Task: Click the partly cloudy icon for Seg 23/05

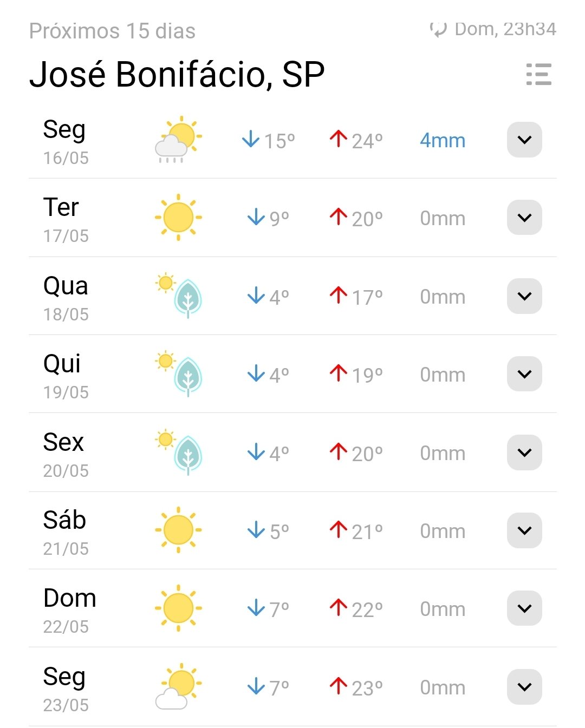Action: coord(179,686)
